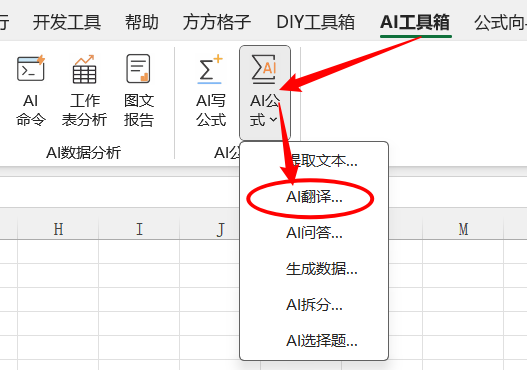Choose 生成数据... menu entry
Image resolution: width=527 pixels, height=370 pixels.
click(x=314, y=269)
